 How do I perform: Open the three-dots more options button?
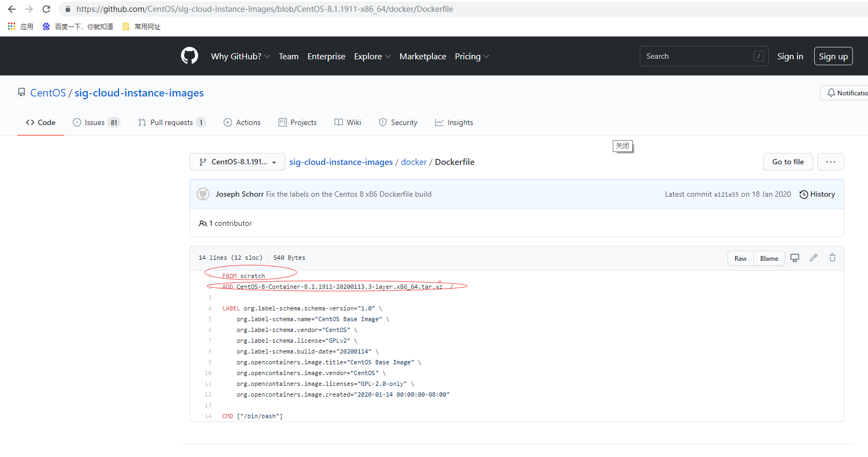831,162
